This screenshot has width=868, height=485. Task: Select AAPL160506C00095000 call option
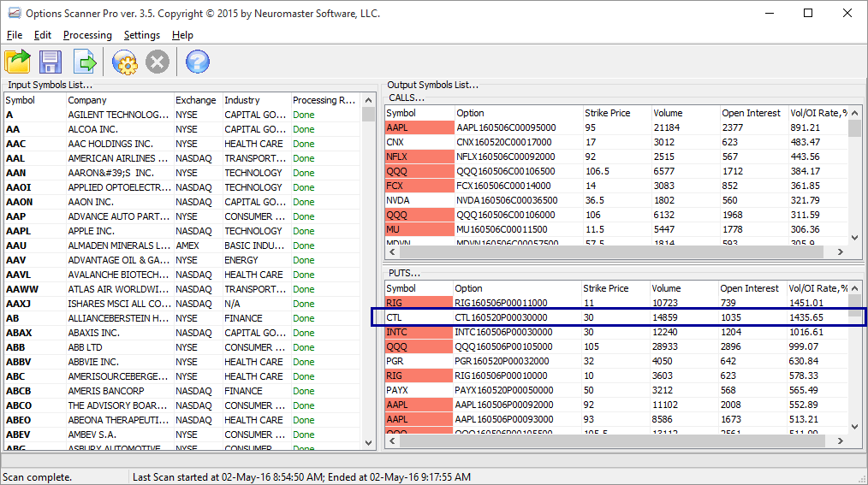[506, 127]
